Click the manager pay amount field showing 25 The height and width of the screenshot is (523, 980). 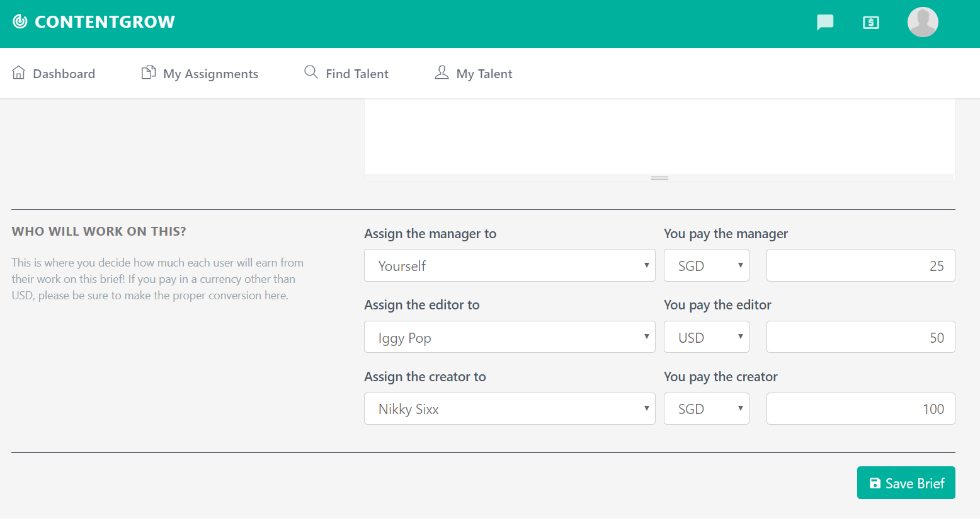(860, 265)
